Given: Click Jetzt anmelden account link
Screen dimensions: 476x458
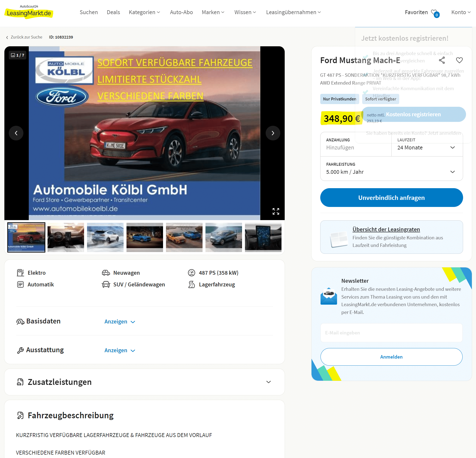Looking at the screenshot, I should pos(444,133).
